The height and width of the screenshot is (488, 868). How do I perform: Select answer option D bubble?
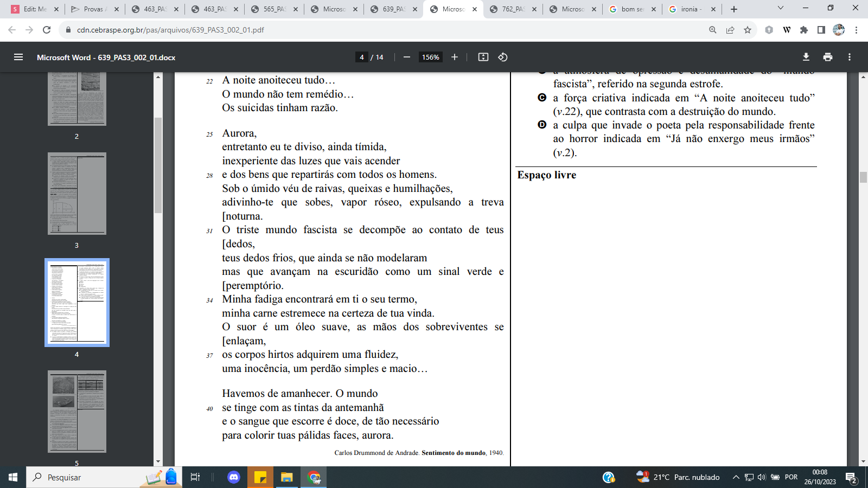(542, 125)
